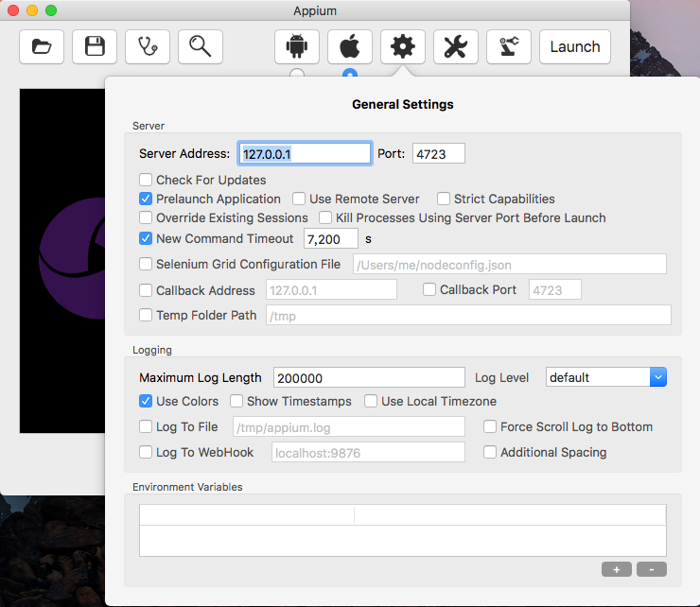The height and width of the screenshot is (607, 700).
Task: Open Developer Settings wrench icon
Action: 456,47
